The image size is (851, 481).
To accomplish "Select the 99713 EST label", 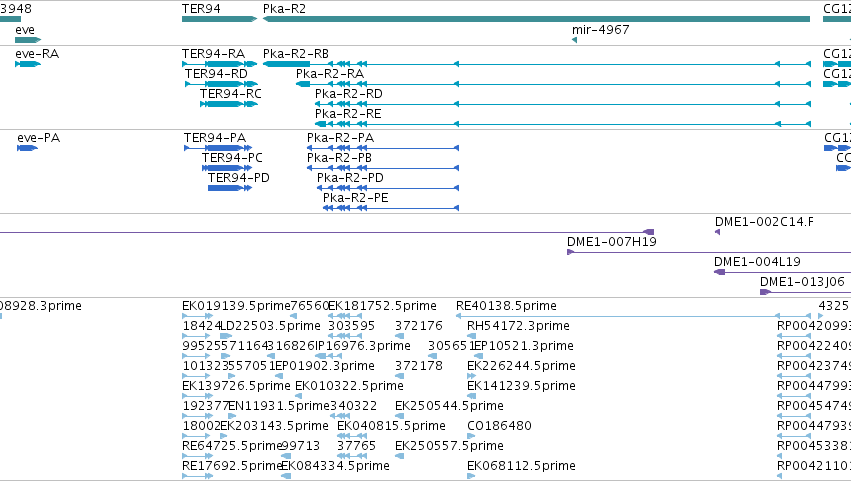I will 301,447.
